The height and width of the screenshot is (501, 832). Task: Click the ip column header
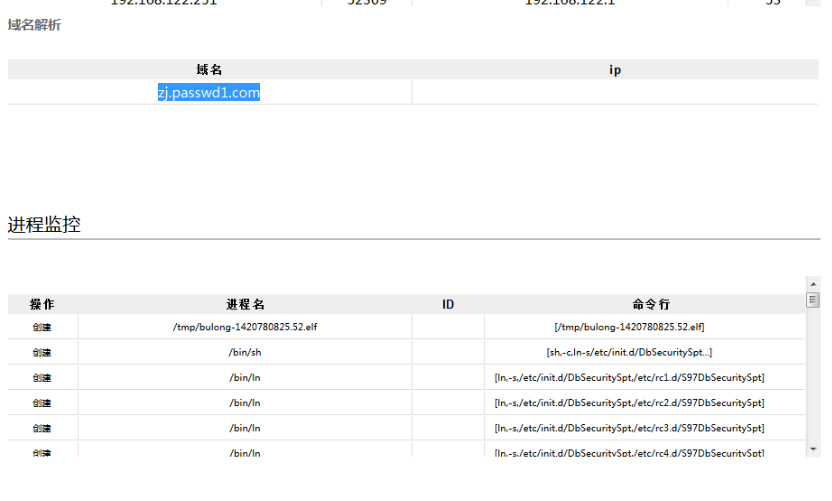click(x=615, y=70)
